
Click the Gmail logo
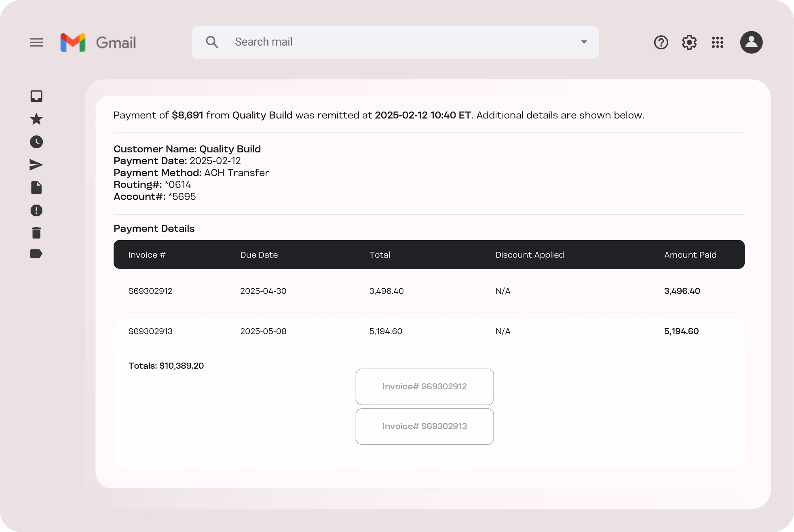[x=98, y=42]
